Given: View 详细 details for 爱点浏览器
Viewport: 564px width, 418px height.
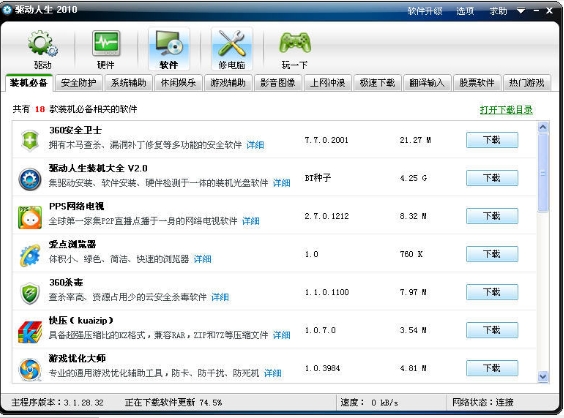Looking at the screenshot, I should [203, 259].
